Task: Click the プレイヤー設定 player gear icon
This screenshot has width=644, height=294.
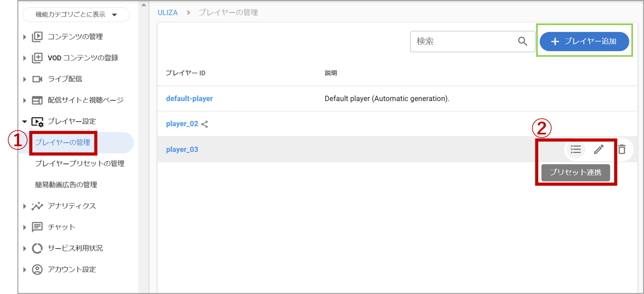Action: point(37,122)
